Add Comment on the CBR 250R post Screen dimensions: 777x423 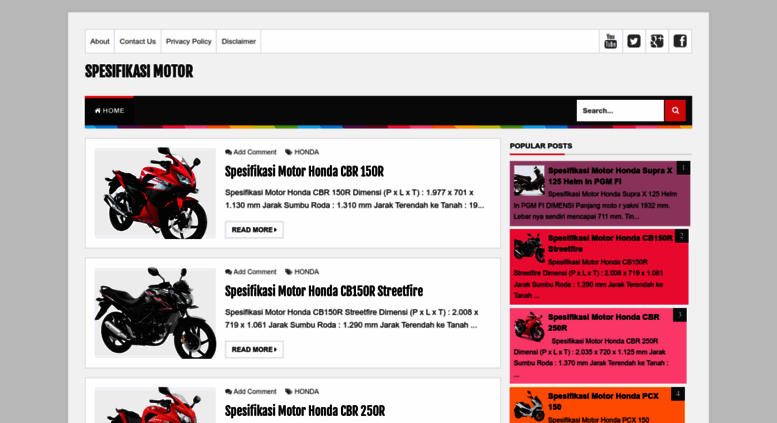[x=251, y=392]
